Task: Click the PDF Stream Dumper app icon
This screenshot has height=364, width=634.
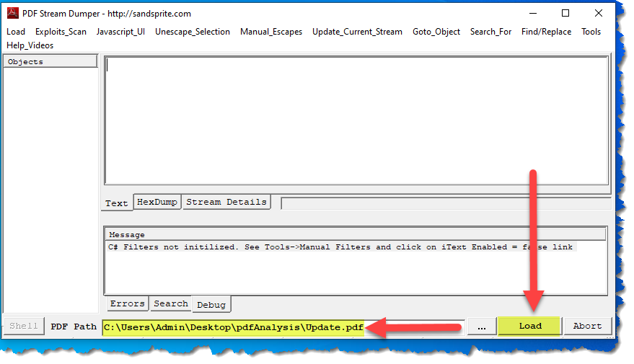Action: point(13,14)
